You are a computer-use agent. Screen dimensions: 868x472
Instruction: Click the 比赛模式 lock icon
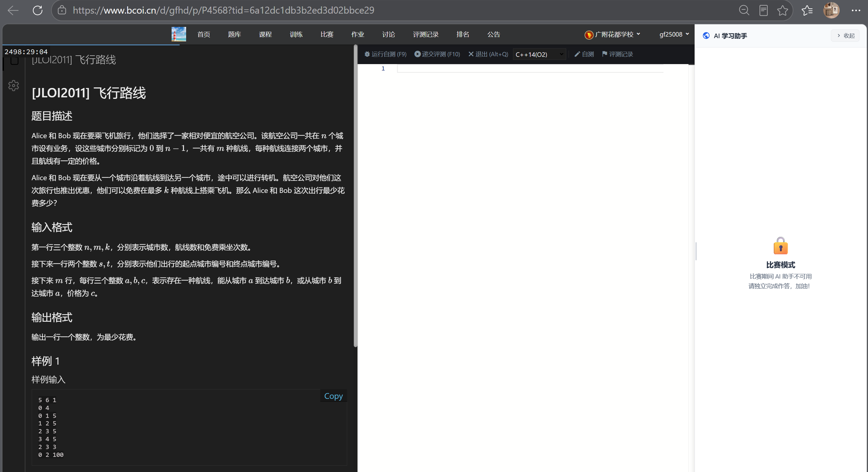pyautogui.click(x=780, y=246)
